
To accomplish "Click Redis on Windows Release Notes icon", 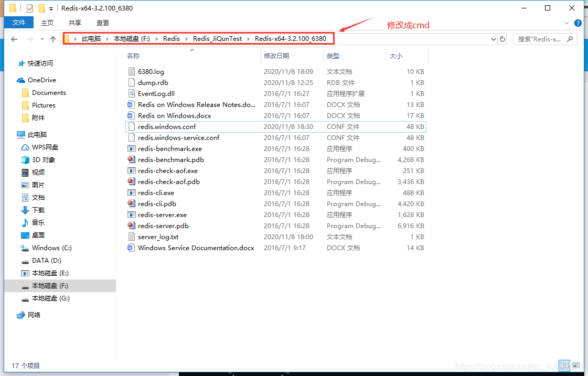I will click(x=131, y=104).
